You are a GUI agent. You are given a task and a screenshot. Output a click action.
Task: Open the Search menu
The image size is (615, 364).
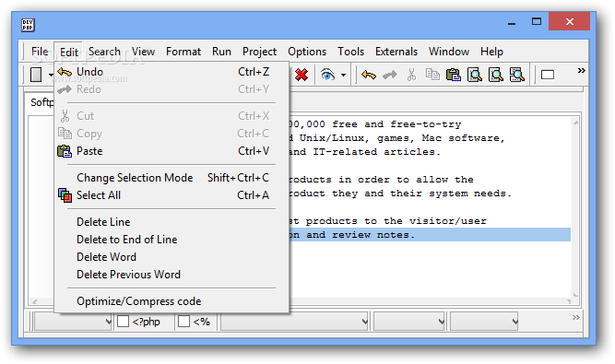(104, 52)
